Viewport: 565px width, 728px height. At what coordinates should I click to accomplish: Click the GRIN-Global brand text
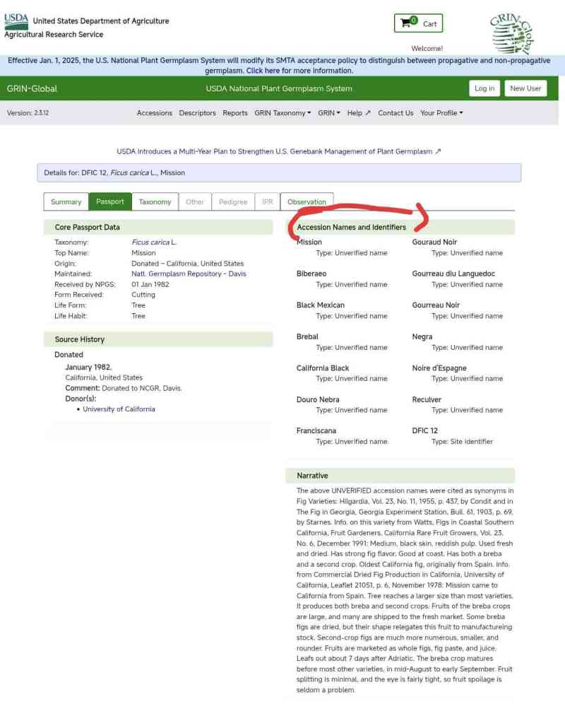(x=32, y=88)
